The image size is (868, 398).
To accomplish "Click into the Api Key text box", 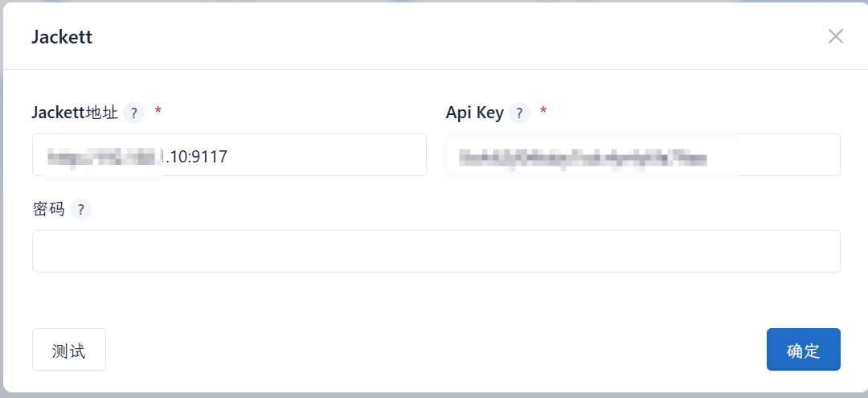I will point(788,155).
